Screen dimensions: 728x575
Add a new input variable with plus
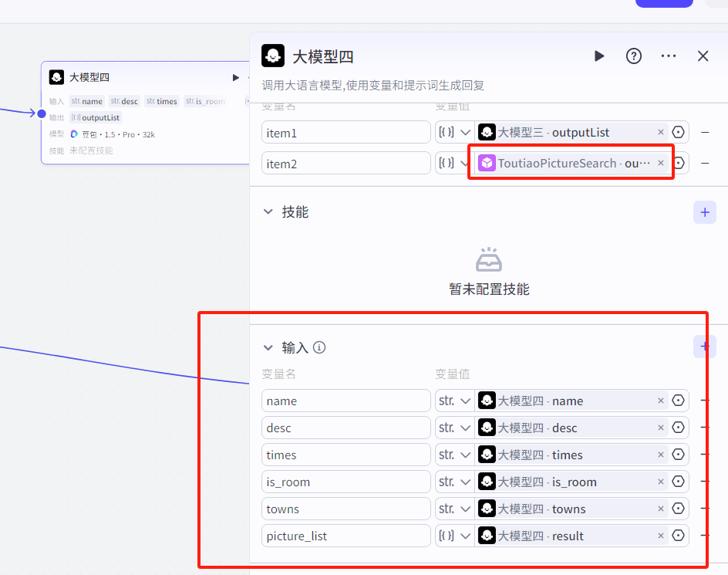pos(705,347)
